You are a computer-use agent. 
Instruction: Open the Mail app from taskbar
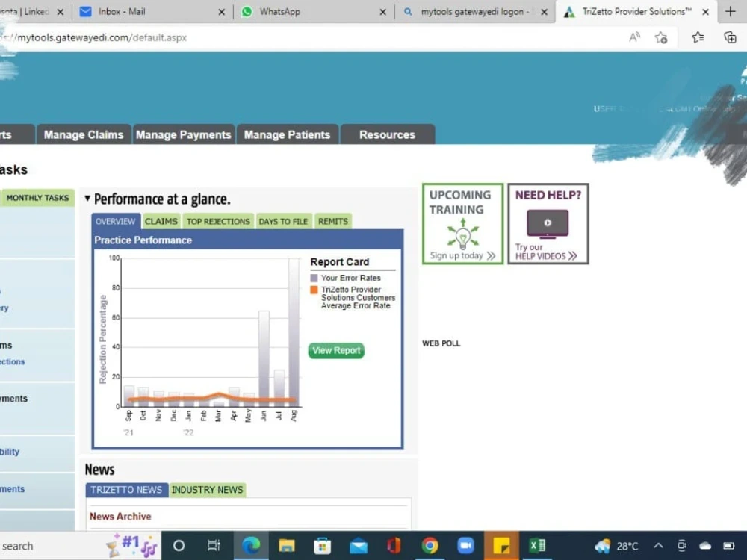coord(359,546)
